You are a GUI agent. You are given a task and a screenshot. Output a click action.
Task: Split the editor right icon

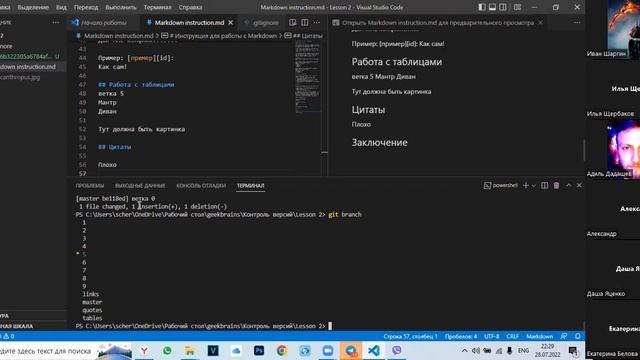pyautogui.click(x=305, y=23)
